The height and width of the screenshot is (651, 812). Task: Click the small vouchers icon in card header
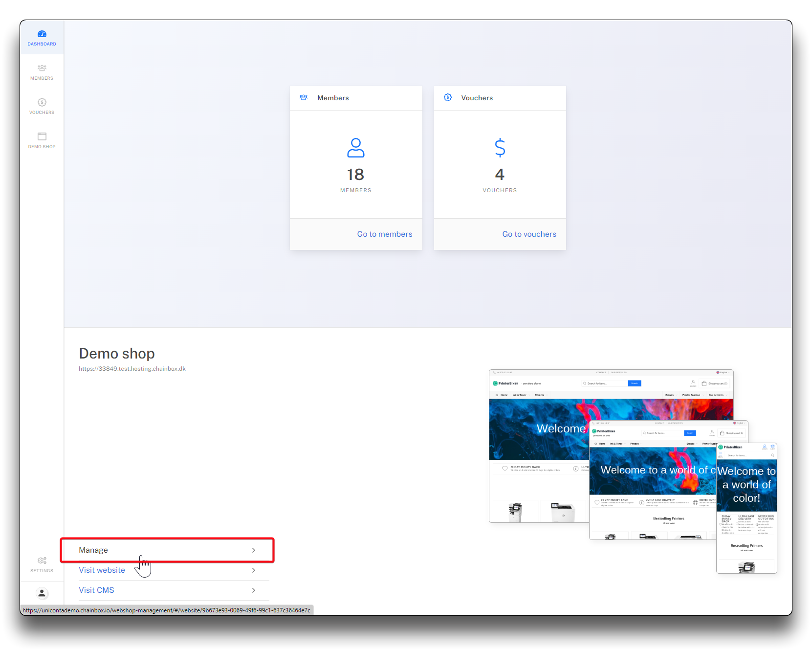tap(448, 98)
